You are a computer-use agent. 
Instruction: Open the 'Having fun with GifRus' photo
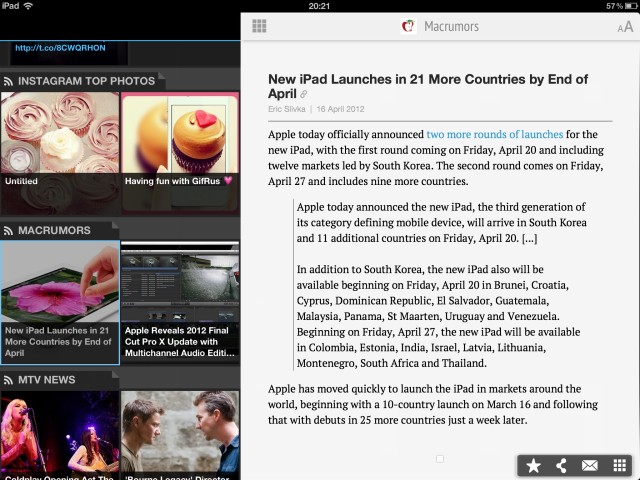pos(180,152)
